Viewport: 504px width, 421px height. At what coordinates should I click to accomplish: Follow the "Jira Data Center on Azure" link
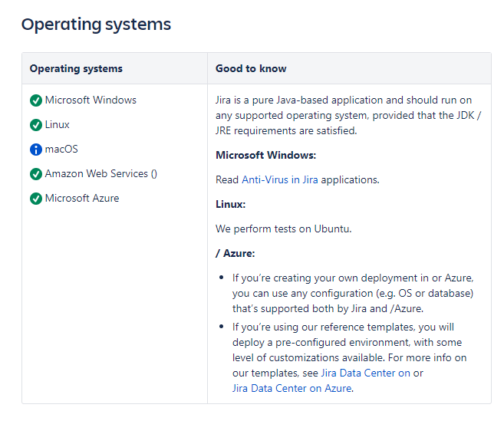292,388
